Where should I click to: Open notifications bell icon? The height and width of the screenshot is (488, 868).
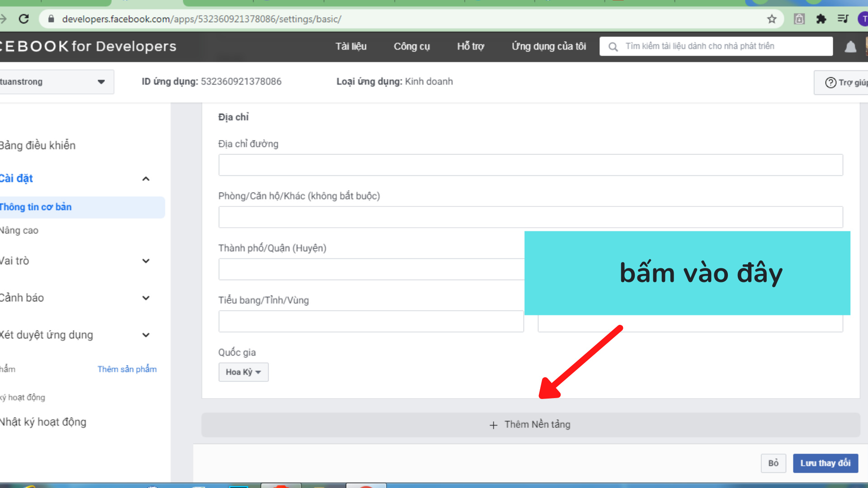[x=850, y=47]
